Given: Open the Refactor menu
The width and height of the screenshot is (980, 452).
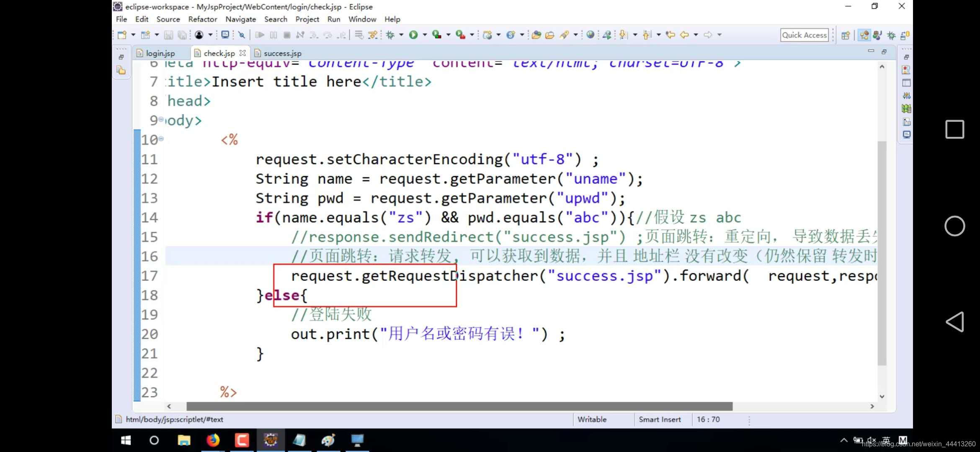Looking at the screenshot, I should tap(203, 19).
